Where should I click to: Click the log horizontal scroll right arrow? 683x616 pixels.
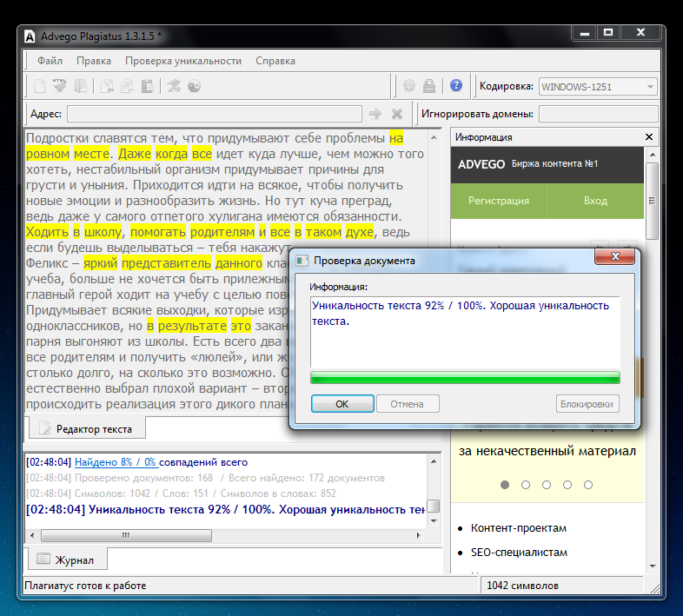tap(418, 535)
